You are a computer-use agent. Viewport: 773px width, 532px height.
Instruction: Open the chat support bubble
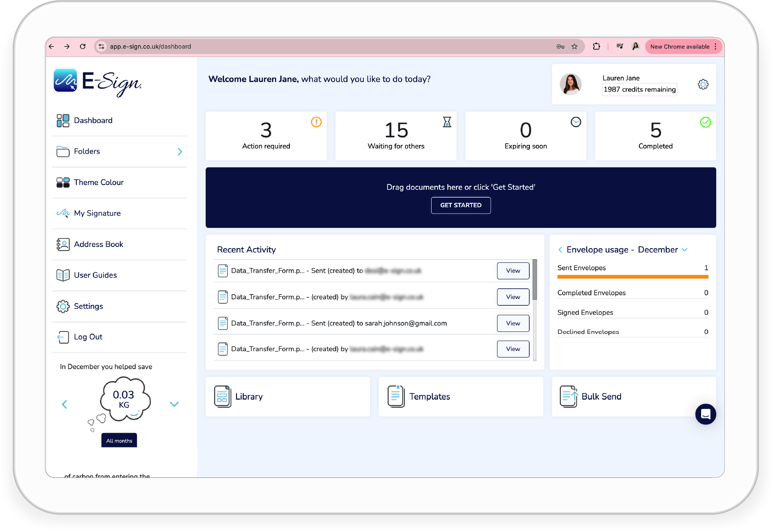[706, 414]
